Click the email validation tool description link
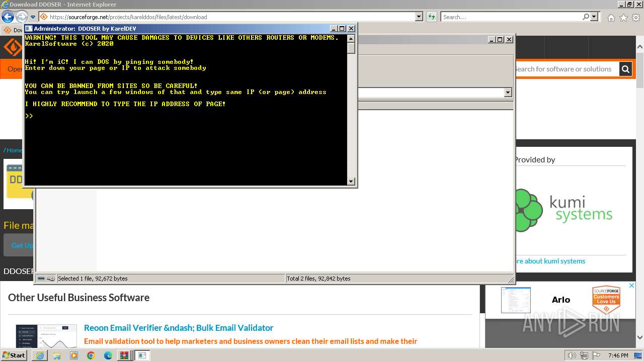The image size is (644, 362). (251, 341)
